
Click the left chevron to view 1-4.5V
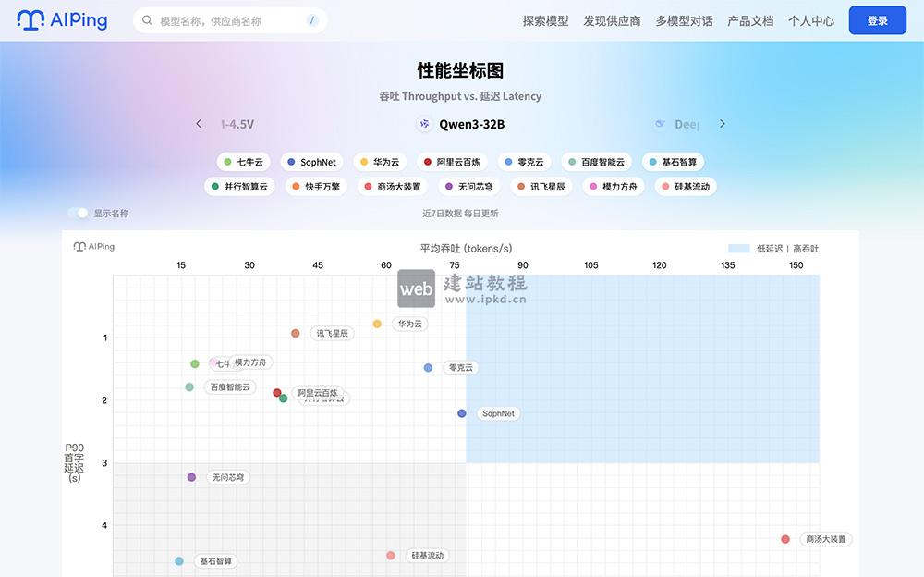[x=199, y=124]
